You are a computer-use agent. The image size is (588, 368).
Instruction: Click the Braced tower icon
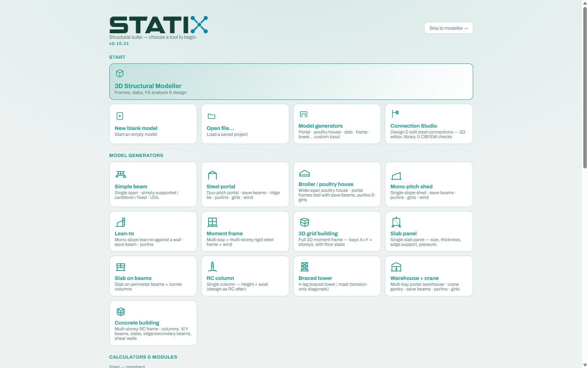tap(305, 267)
